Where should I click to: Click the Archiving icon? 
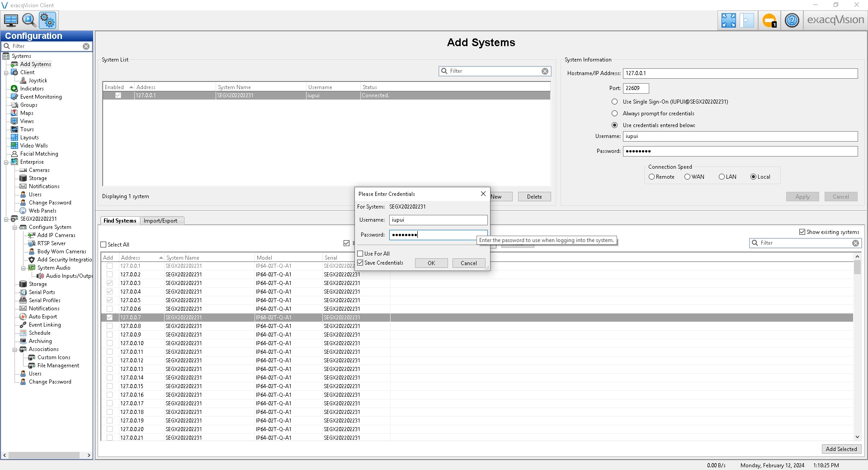(23, 341)
